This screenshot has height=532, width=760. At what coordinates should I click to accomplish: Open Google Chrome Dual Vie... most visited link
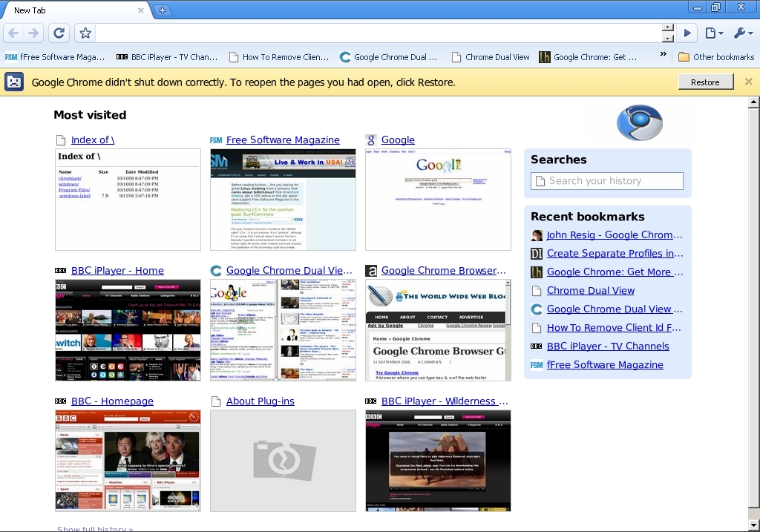point(289,271)
